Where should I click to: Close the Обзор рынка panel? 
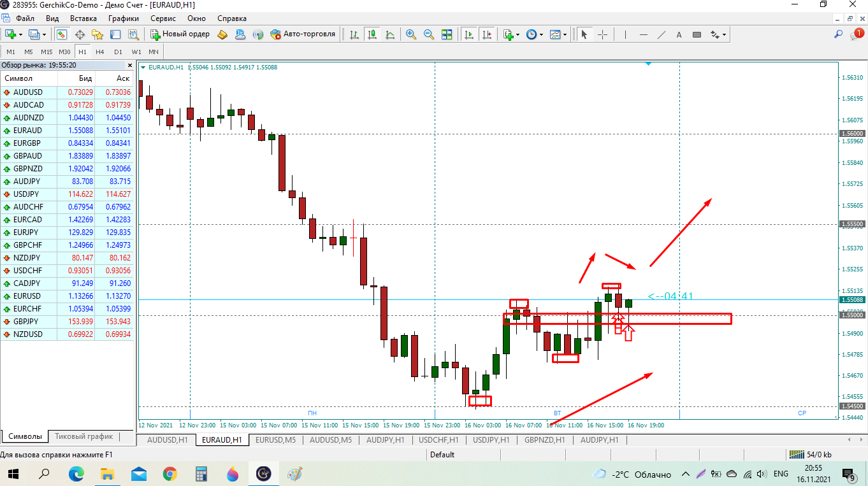[130, 65]
